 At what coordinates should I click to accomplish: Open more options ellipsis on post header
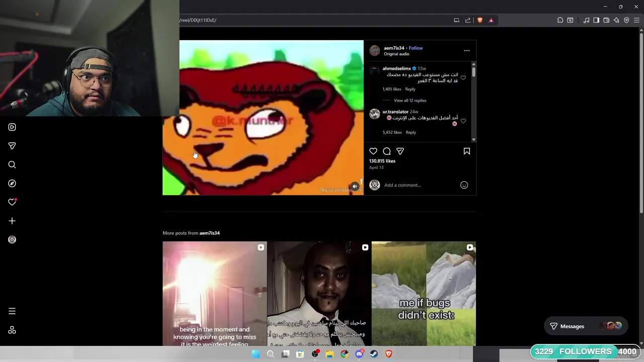click(467, 51)
